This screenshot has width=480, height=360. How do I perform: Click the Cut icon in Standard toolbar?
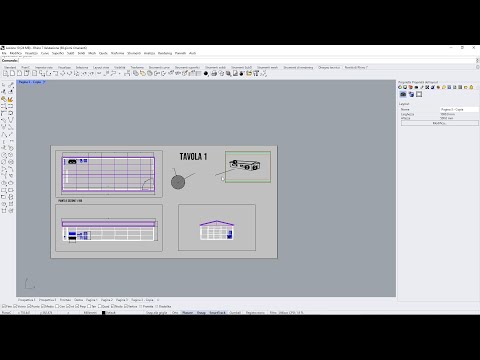[41, 74]
